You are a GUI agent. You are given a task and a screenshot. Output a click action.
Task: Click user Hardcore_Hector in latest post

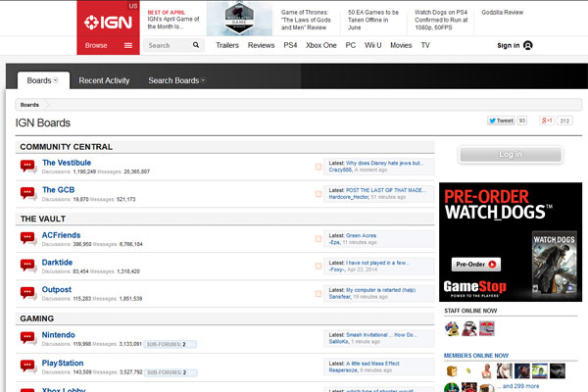[x=349, y=197]
